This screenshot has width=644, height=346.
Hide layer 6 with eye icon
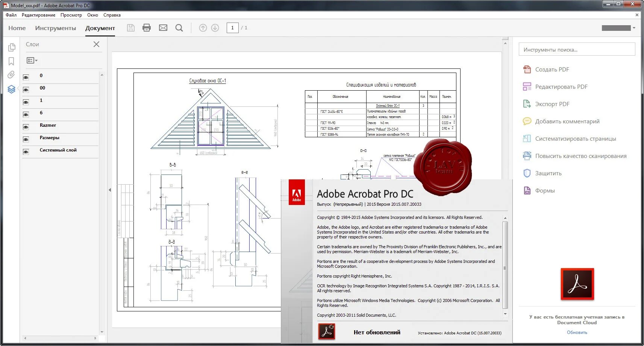coord(26,115)
